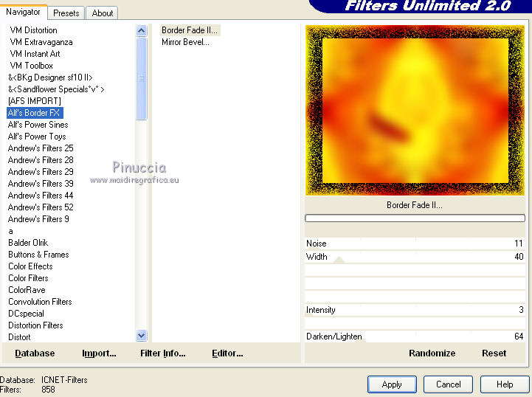Open the Editor... button
This screenshot has width=532, height=397.
tap(227, 353)
